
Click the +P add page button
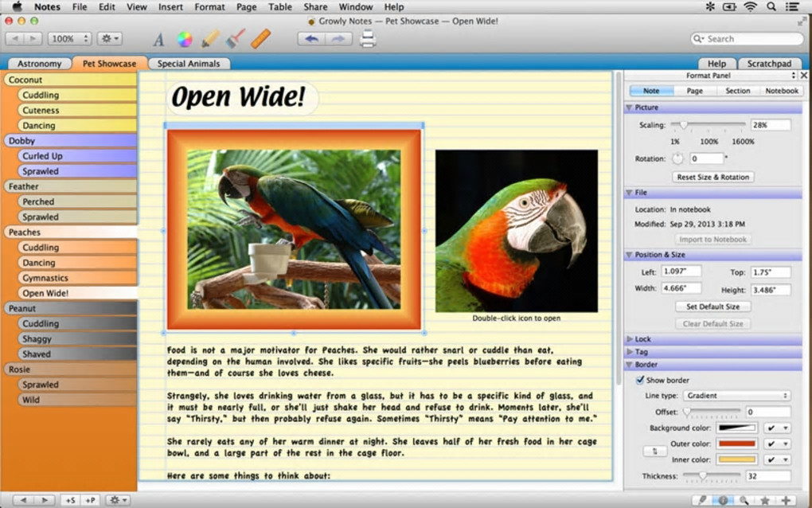pyautogui.click(x=90, y=500)
